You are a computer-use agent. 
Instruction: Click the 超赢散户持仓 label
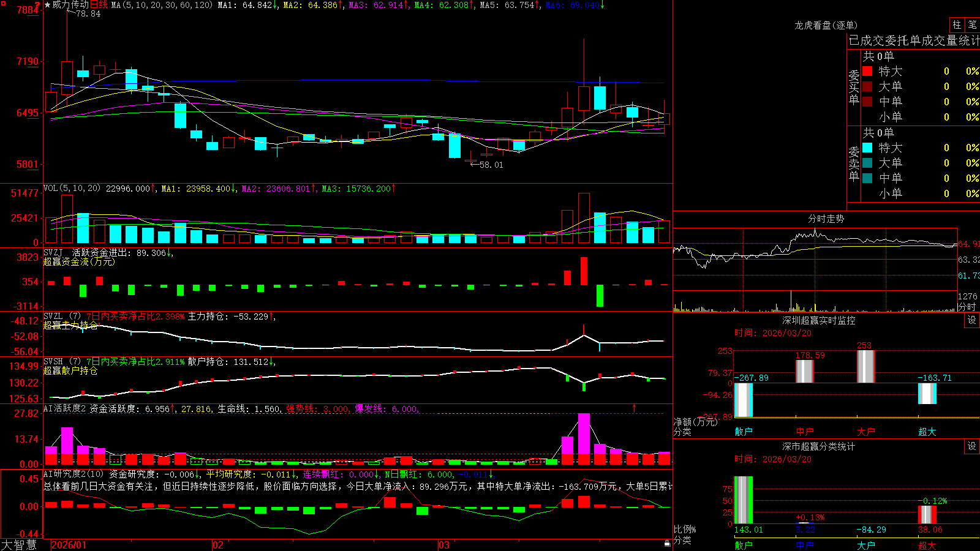coord(70,370)
